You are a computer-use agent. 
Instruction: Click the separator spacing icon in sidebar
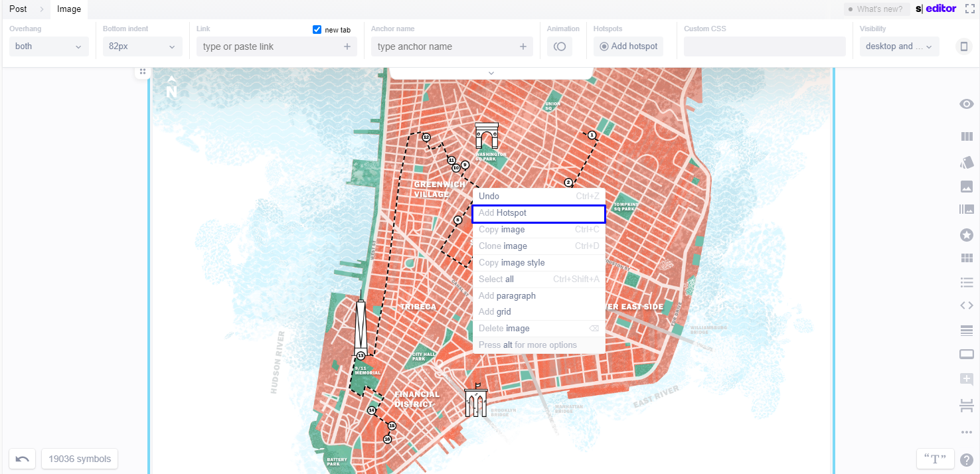(x=967, y=406)
